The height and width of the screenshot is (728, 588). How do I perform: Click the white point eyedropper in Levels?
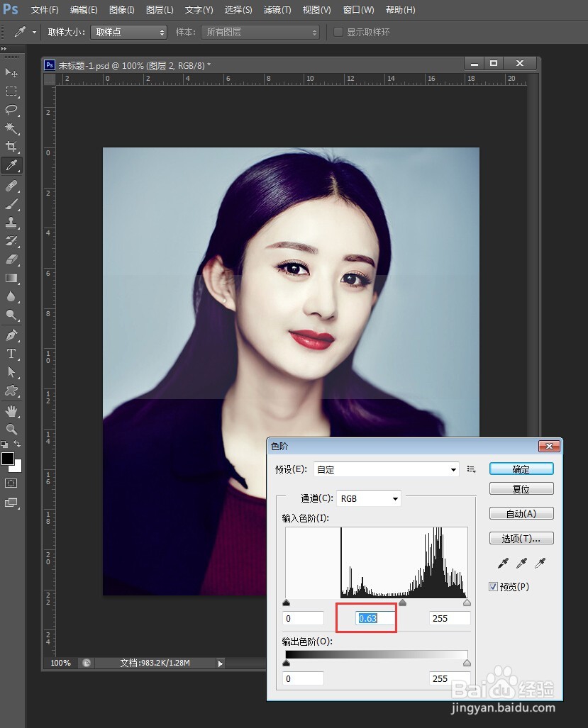click(540, 562)
